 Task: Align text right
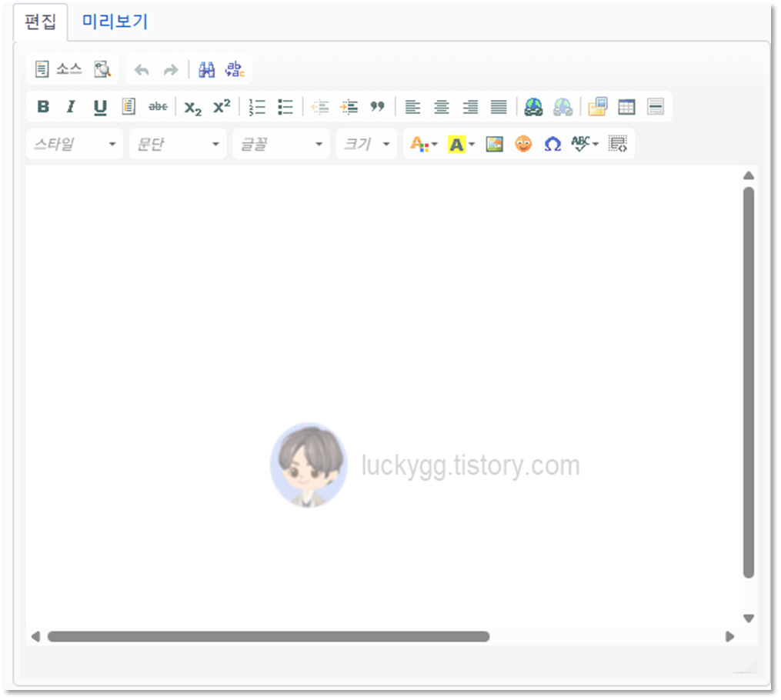coord(470,107)
